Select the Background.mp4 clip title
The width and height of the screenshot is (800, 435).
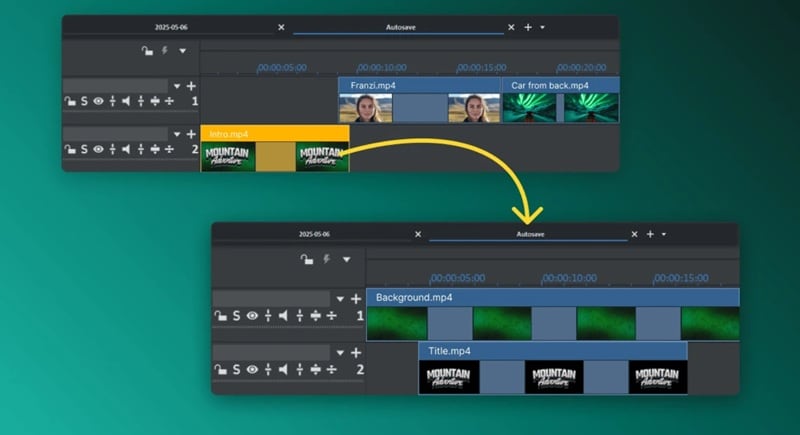(414, 297)
